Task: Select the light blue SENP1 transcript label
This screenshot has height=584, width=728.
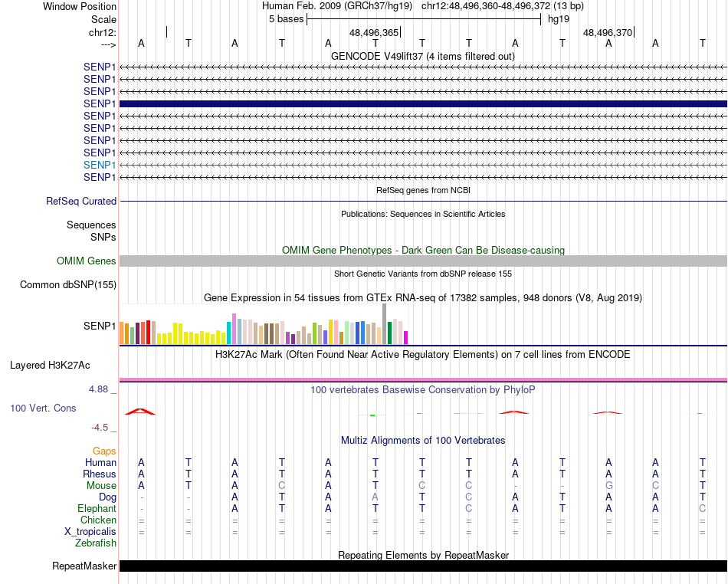Action: click(x=100, y=165)
